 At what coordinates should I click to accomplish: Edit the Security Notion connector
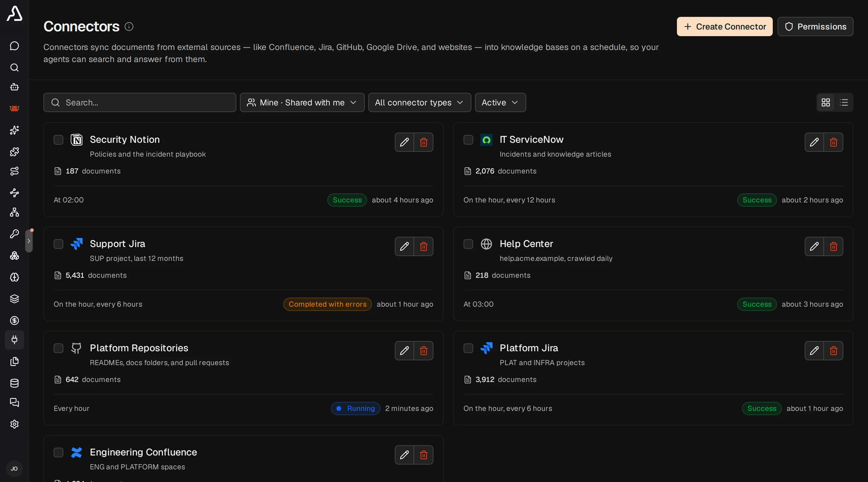(x=404, y=142)
